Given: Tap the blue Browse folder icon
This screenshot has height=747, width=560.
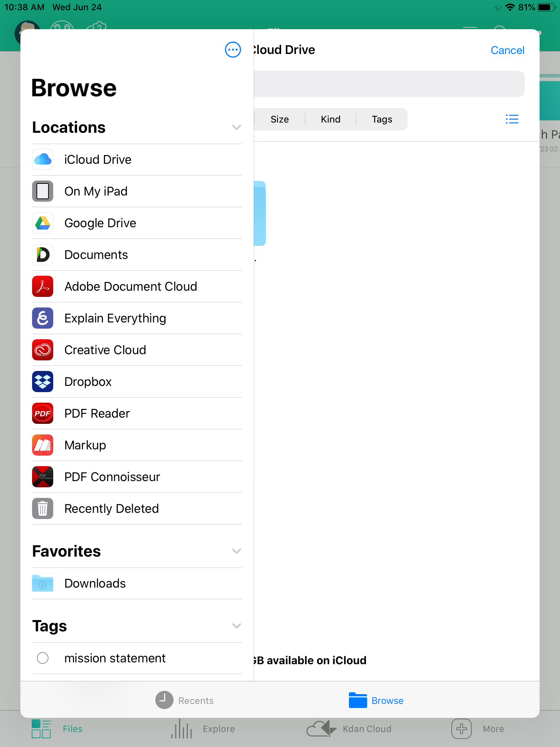Looking at the screenshot, I should point(358,700).
